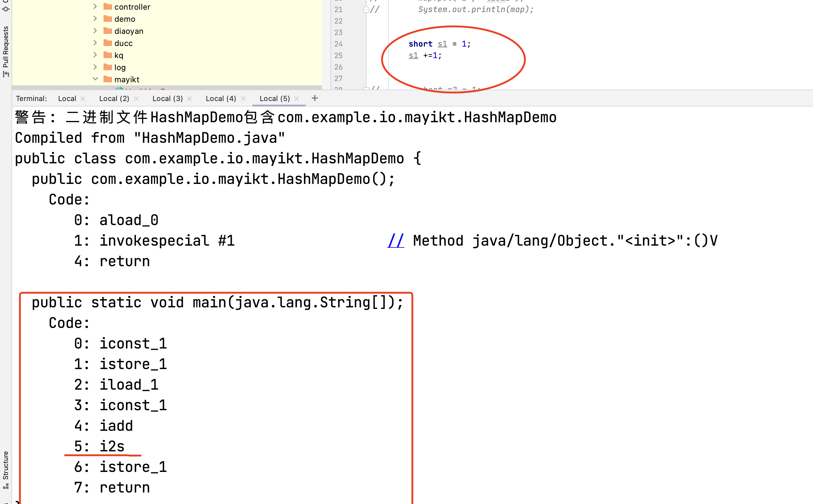
Task: Expand the diaoyan folder
Action: tap(95, 31)
